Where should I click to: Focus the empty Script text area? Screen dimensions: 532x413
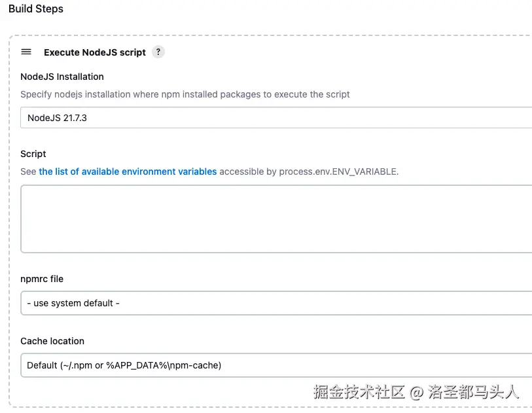coord(276,219)
